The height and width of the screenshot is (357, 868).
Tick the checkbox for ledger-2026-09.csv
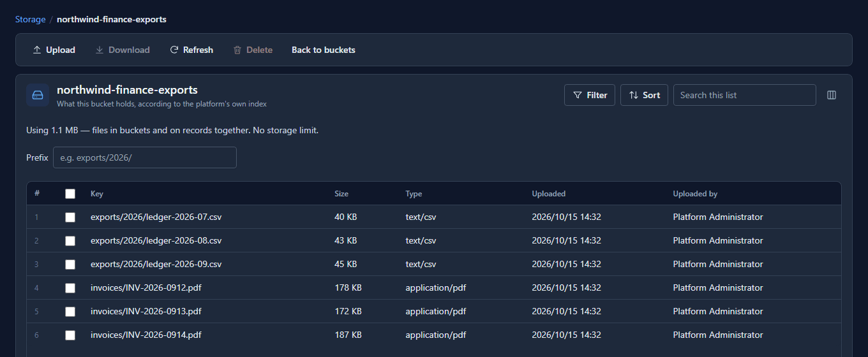[70, 265]
